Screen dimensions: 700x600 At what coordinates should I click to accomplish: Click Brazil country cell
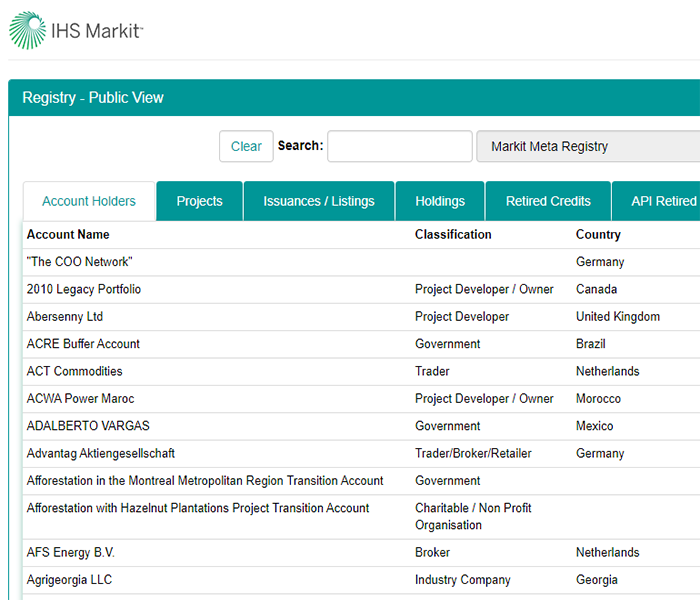[x=591, y=344]
